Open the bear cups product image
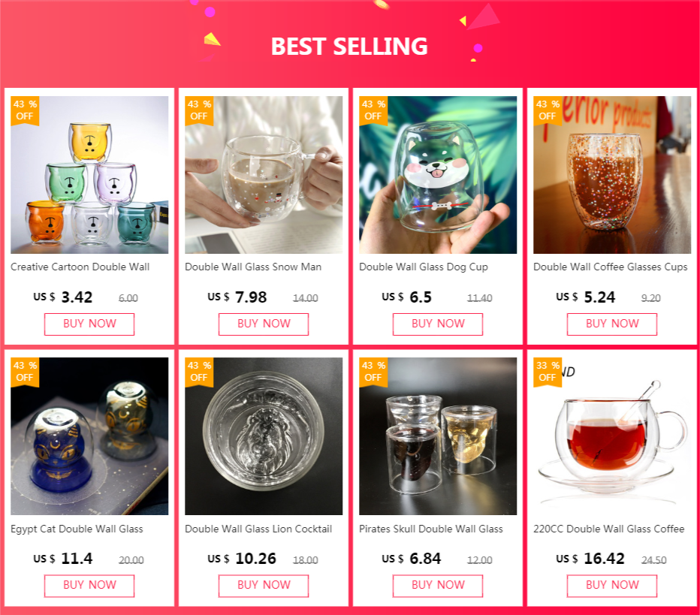Image resolution: width=700 pixels, height=615 pixels. (x=89, y=175)
